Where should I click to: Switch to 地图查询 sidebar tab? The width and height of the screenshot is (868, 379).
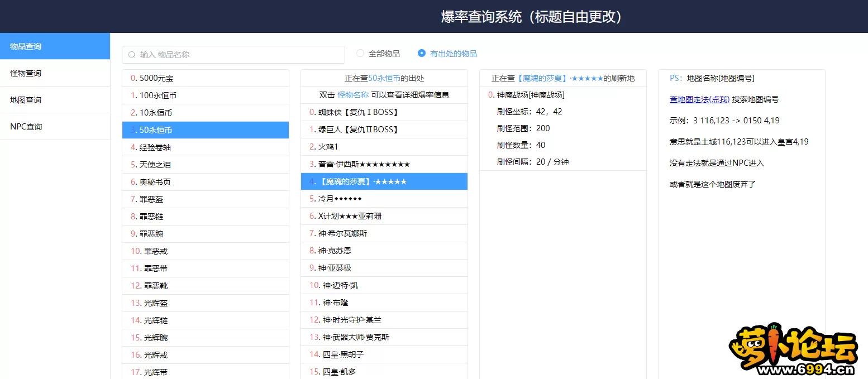pyautogui.click(x=55, y=100)
